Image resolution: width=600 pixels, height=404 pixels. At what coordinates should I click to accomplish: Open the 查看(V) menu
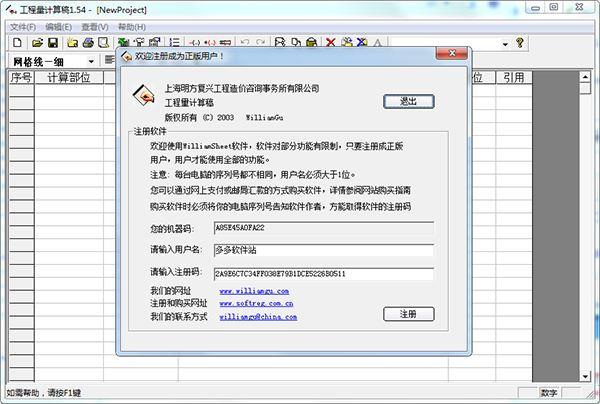95,27
